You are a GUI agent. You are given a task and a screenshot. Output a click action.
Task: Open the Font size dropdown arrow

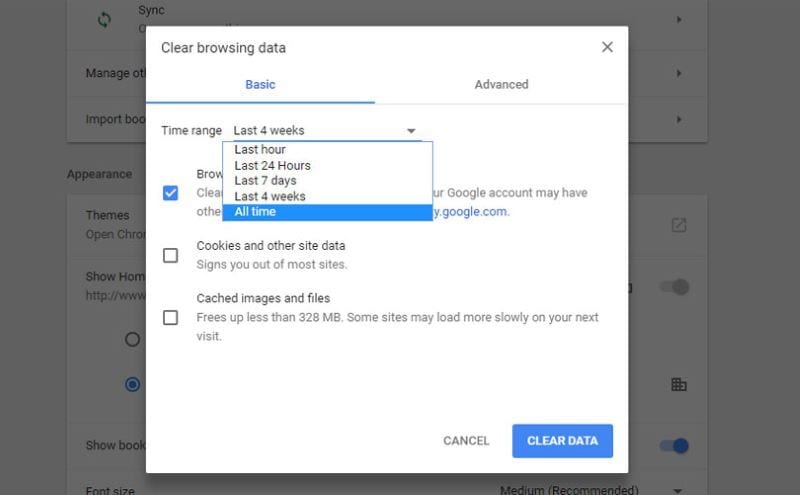678,490
